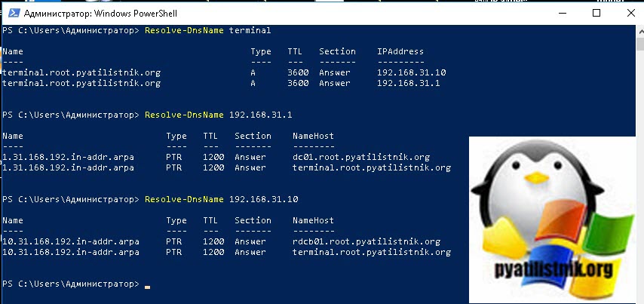Image resolution: width=644 pixels, height=304 pixels.
Task: Click the first NameHost column header
Action: [313, 136]
